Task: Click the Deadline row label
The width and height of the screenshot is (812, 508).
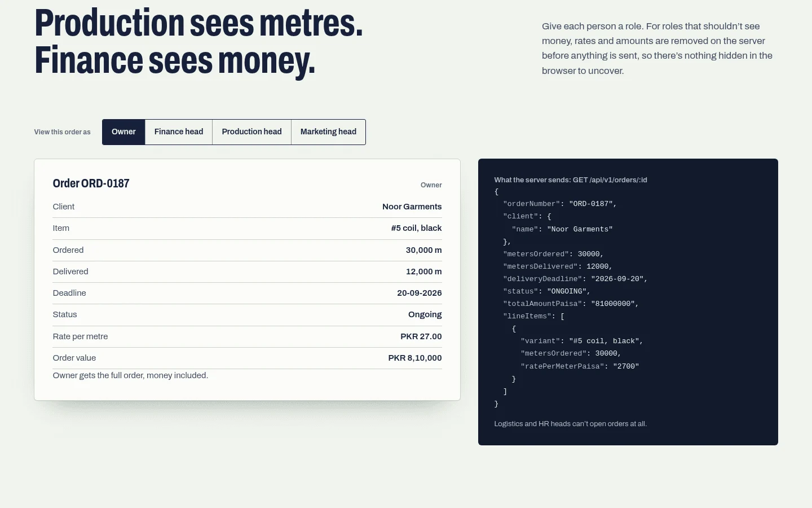Action: tap(69, 293)
